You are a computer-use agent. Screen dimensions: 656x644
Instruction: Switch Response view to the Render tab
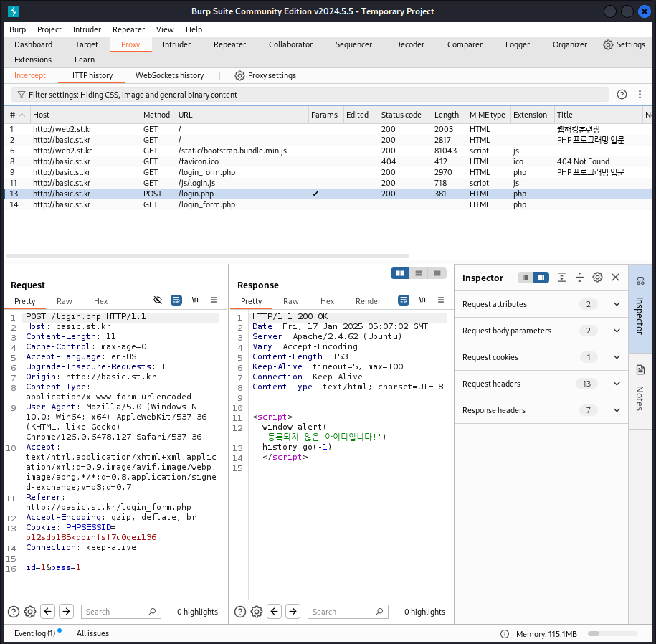coord(369,301)
